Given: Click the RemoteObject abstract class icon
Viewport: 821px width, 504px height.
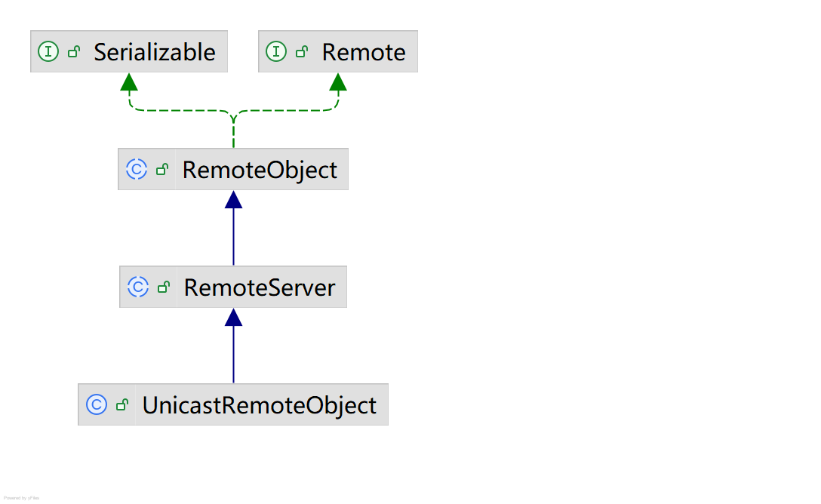Looking at the screenshot, I should (x=137, y=169).
